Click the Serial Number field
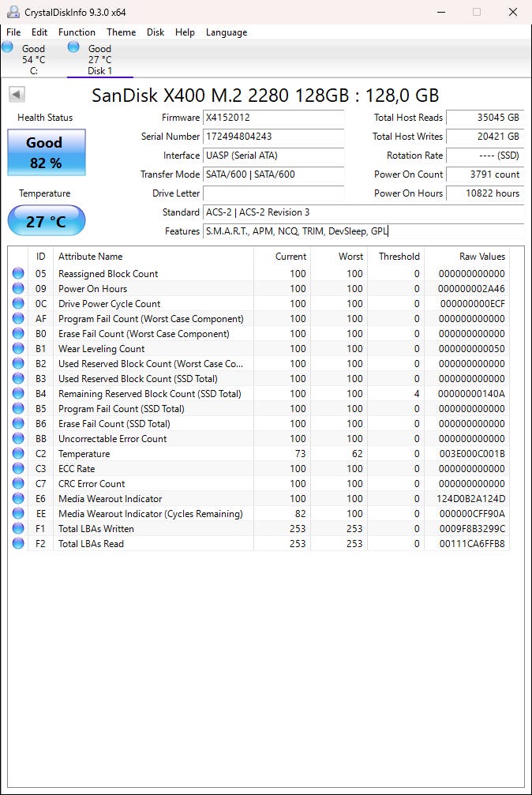Screen dimensions: 532x795 pyautogui.click(x=273, y=137)
